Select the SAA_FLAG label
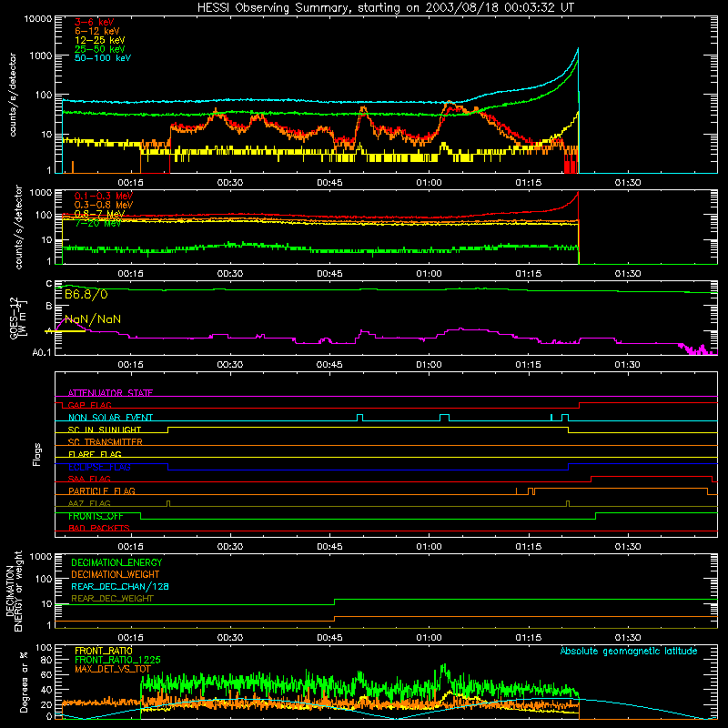The image size is (728, 728). [89, 479]
